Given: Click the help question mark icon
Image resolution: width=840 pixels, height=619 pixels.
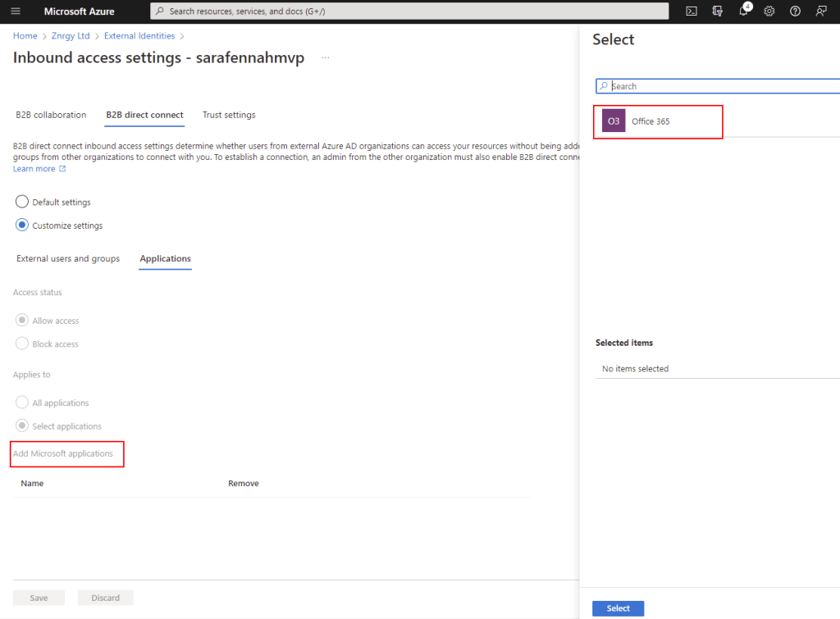Looking at the screenshot, I should tap(795, 11).
